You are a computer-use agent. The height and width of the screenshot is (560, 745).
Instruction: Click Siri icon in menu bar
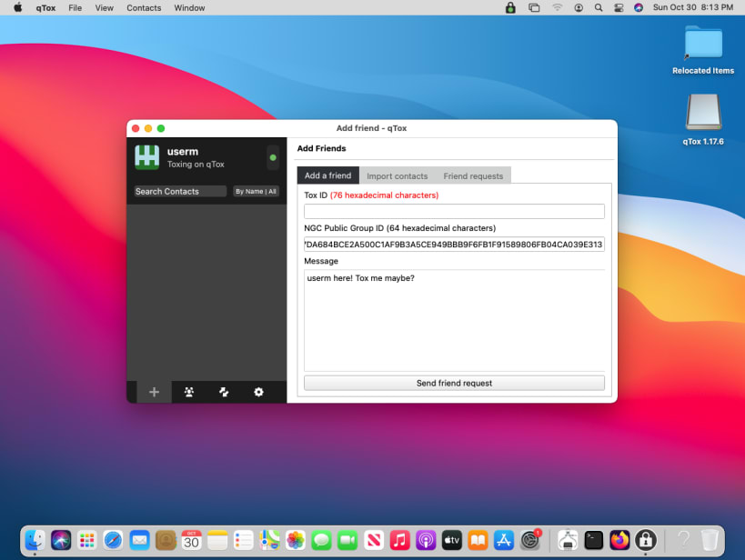639,7
